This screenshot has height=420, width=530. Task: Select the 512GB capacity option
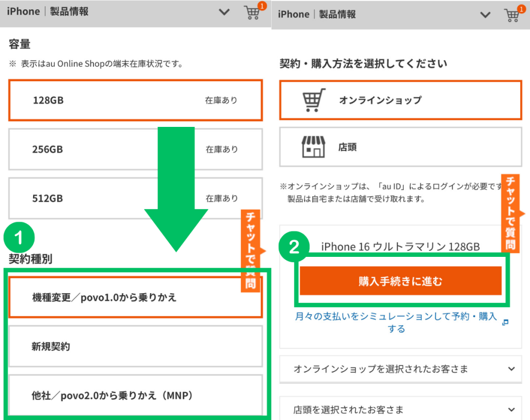click(x=136, y=198)
